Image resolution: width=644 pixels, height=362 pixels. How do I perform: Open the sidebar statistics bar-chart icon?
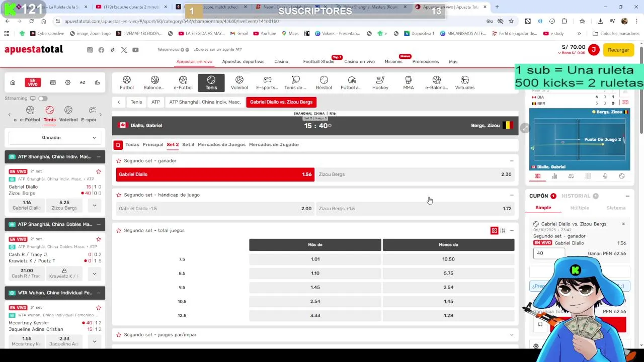(x=97, y=82)
